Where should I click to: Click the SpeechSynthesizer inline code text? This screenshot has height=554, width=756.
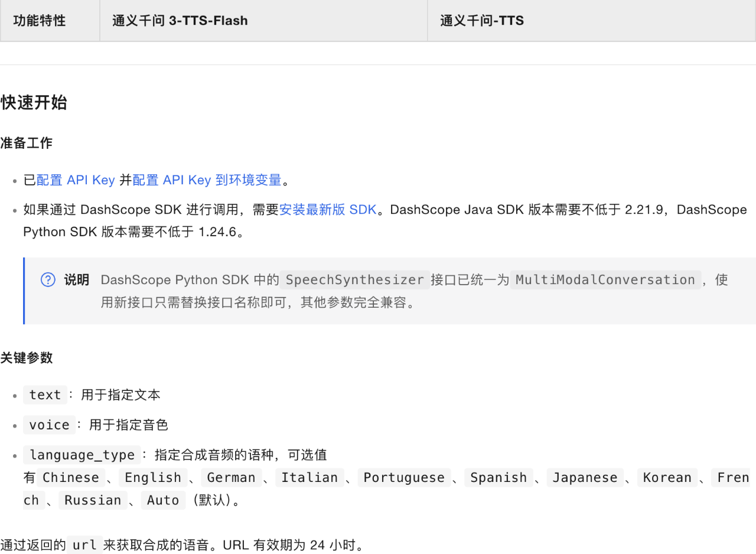coord(354,279)
